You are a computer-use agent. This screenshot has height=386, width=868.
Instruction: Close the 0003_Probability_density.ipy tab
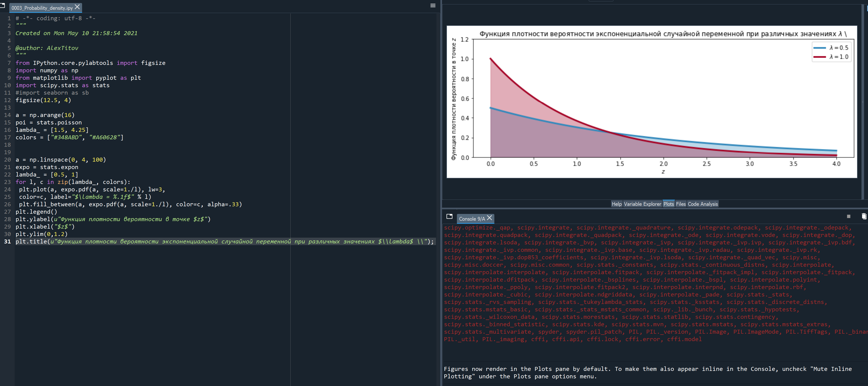pos(77,7)
